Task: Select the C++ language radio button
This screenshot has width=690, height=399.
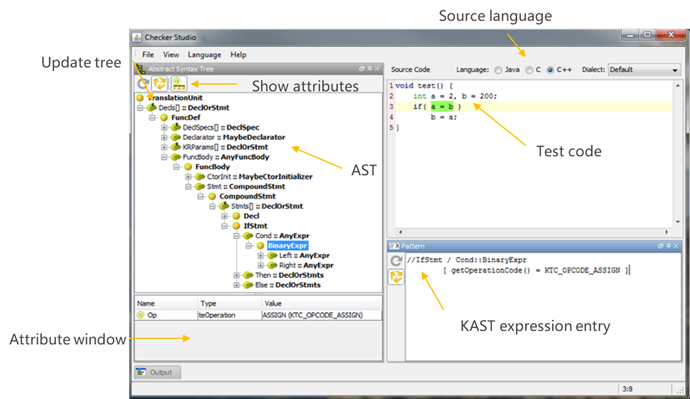Action: [550, 70]
